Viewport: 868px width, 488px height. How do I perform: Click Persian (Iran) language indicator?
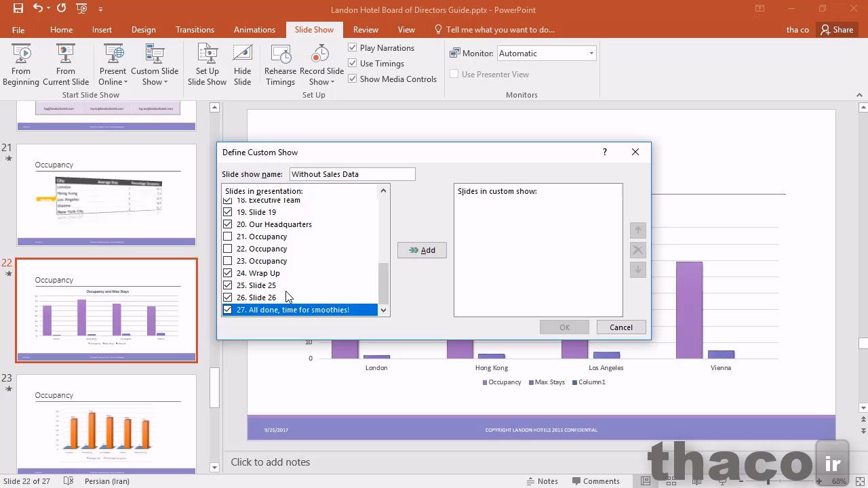[108, 481]
